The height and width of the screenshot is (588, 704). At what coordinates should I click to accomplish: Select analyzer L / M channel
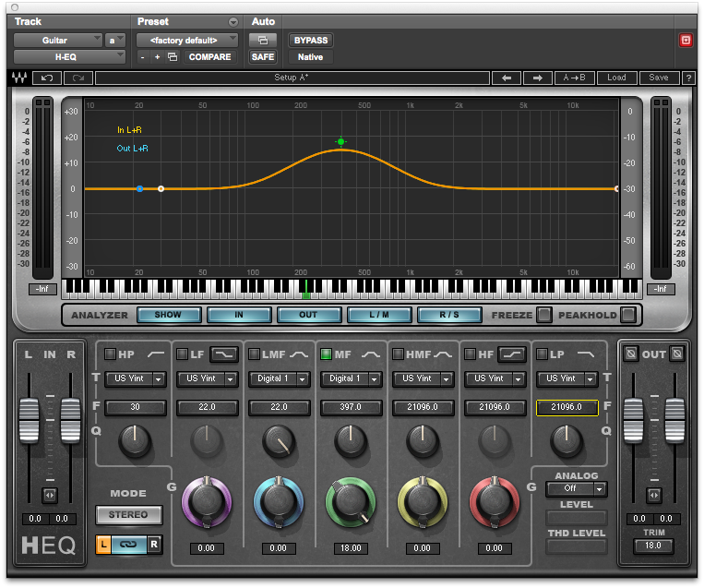(379, 315)
